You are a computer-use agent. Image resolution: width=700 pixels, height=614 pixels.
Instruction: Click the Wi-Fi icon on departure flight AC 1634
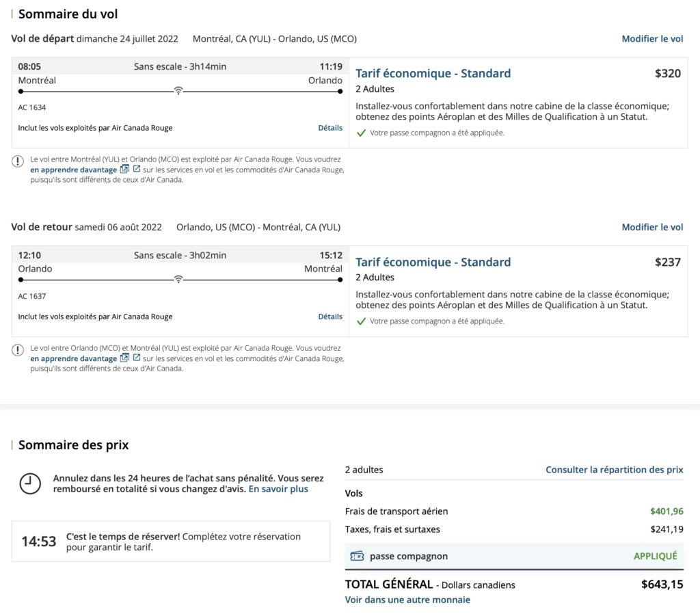pyautogui.click(x=178, y=90)
